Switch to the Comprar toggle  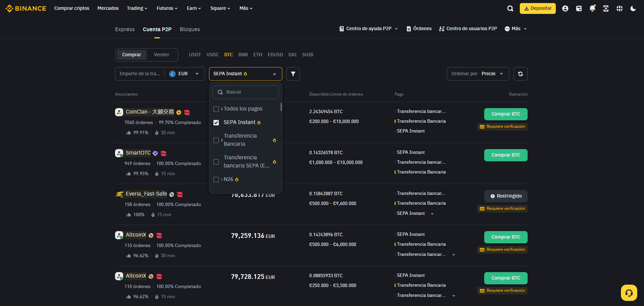click(x=132, y=55)
